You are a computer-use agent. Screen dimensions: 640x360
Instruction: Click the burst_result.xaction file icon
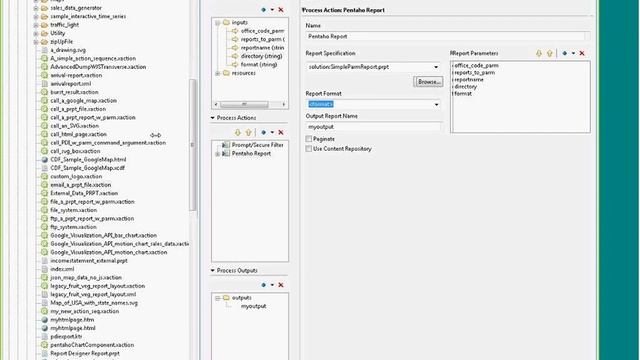[x=44, y=92]
